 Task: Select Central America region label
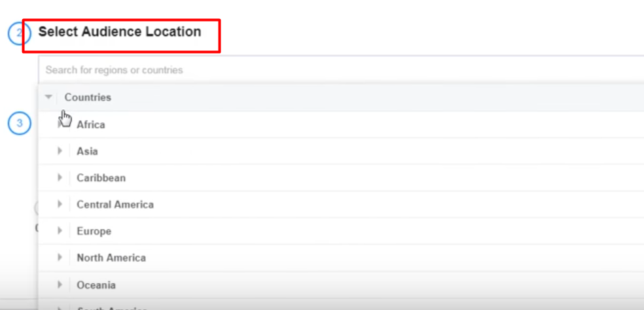pos(115,205)
